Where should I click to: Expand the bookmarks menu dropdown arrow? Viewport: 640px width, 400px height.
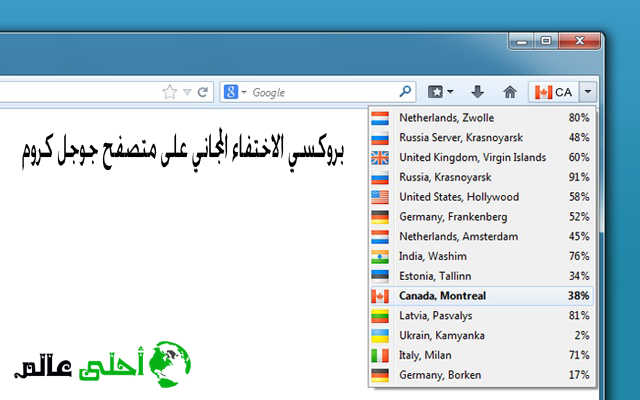click(x=450, y=92)
